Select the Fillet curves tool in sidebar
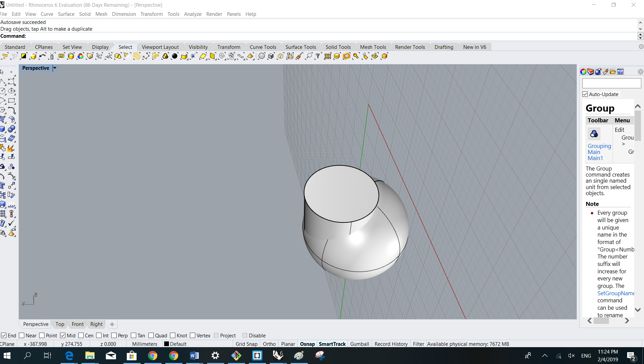The width and height of the screenshot is (644, 364). [x=12, y=110]
